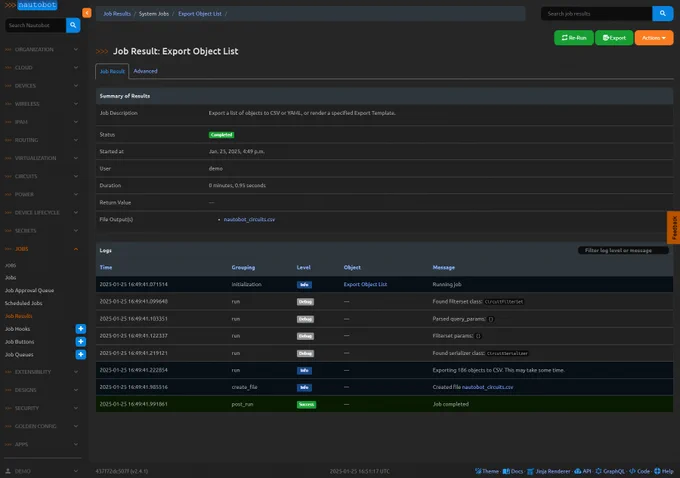Expand the Designs menu
Viewport: 680px width, 478px height.
42,390
